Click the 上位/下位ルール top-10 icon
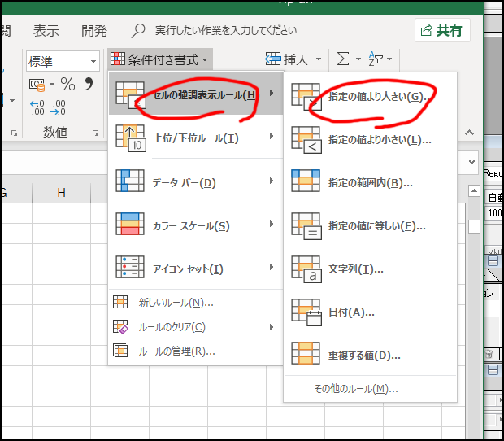 click(131, 138)
